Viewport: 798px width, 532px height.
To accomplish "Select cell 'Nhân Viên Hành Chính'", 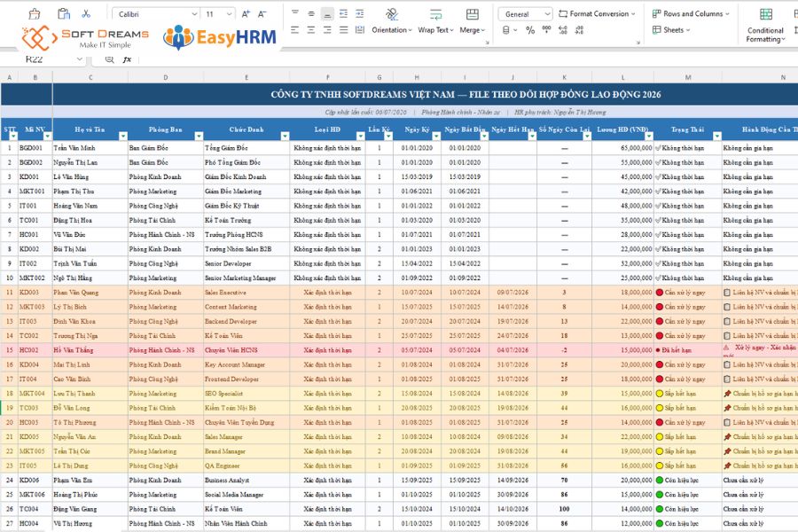I will (246, 523).
